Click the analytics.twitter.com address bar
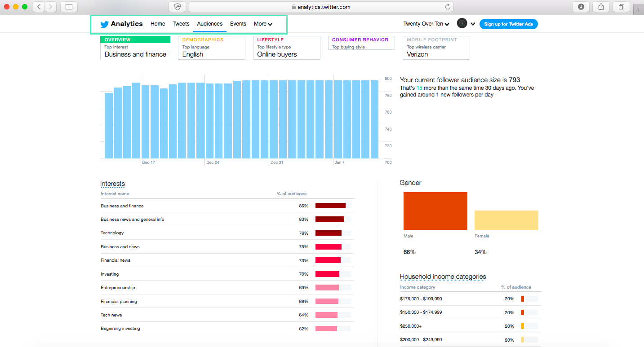 pos(321,7)
